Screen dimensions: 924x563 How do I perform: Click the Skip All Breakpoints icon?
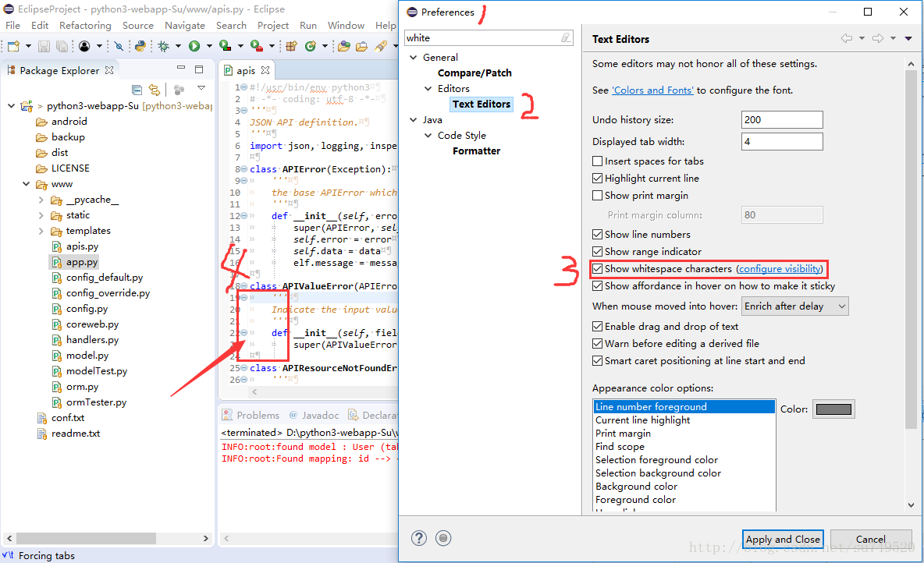pos(119,46)
